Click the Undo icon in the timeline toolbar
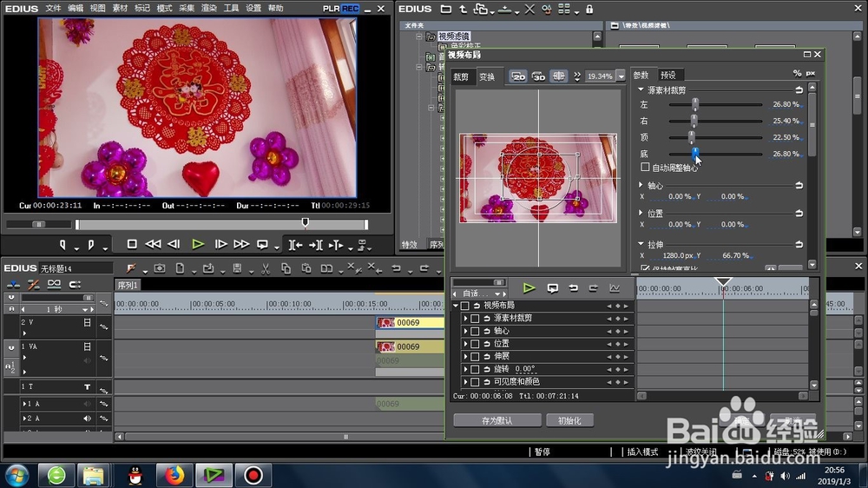 [x=397, y=268]
